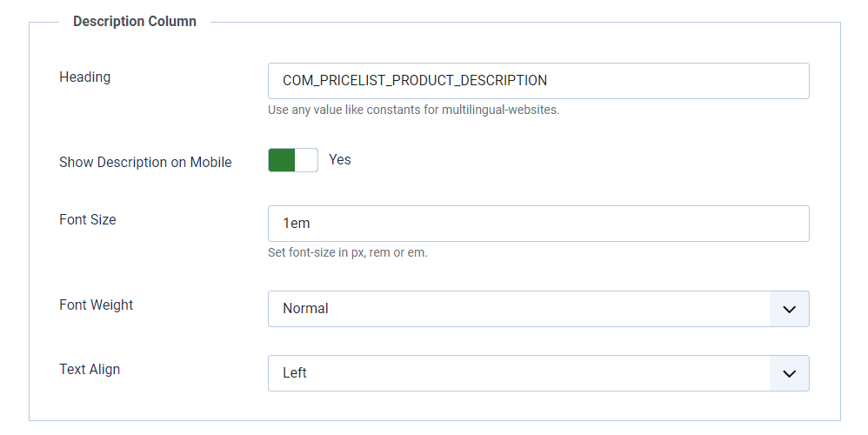Click the white half of the mobile toggle

(x=307, y=160)
